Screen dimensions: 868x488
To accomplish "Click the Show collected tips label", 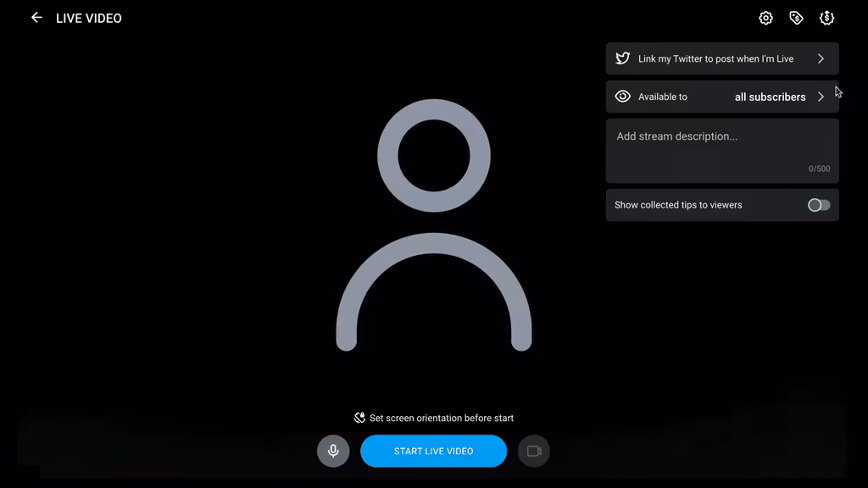I will point(678,205).
